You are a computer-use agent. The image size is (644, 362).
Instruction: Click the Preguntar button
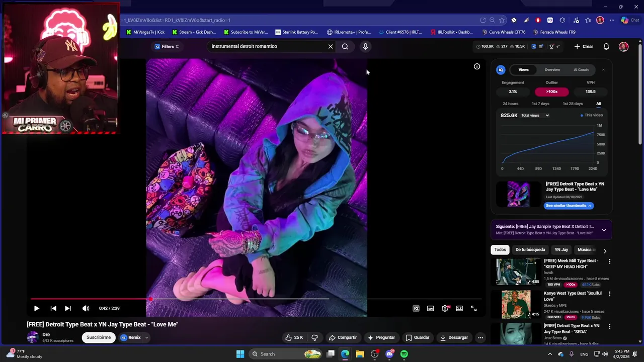pos(381,337)
